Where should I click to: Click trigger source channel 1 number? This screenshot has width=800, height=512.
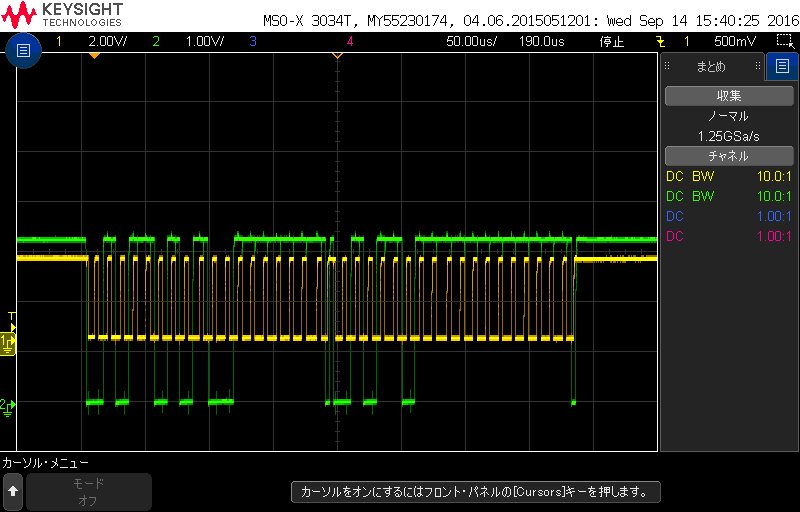[x=686, y=41]
